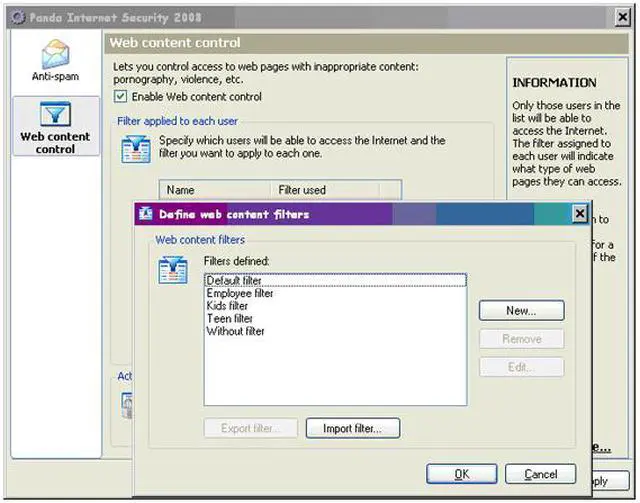Screen dimensions: 640x503
Task: Click the Web content filters icon in dialog
Action: 173,270
